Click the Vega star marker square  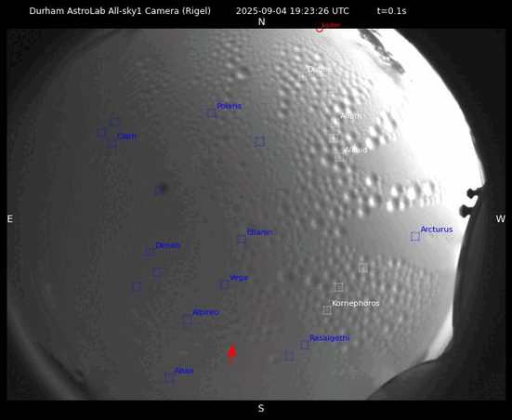click(225, 284)
